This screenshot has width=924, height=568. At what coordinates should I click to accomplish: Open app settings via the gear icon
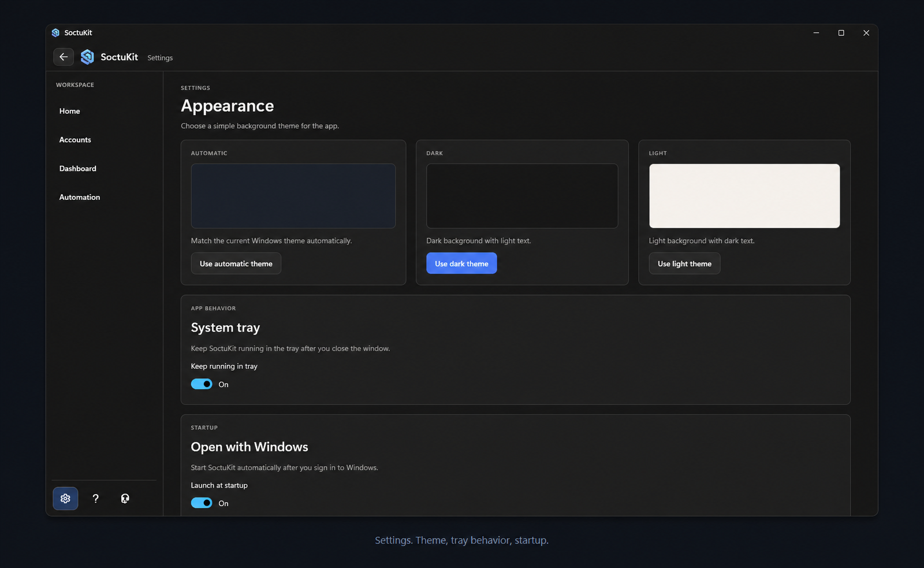point(65,498)
